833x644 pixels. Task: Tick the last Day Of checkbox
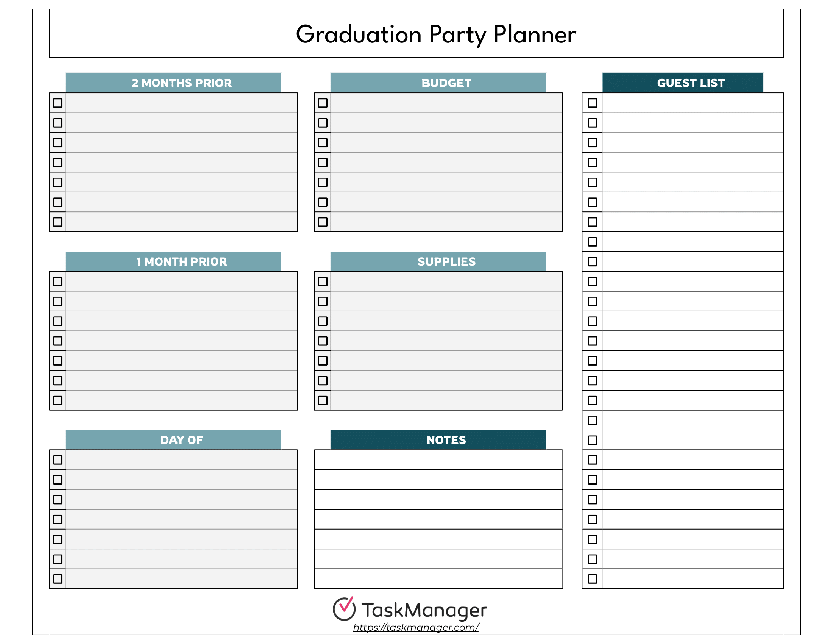coord(58,579)
